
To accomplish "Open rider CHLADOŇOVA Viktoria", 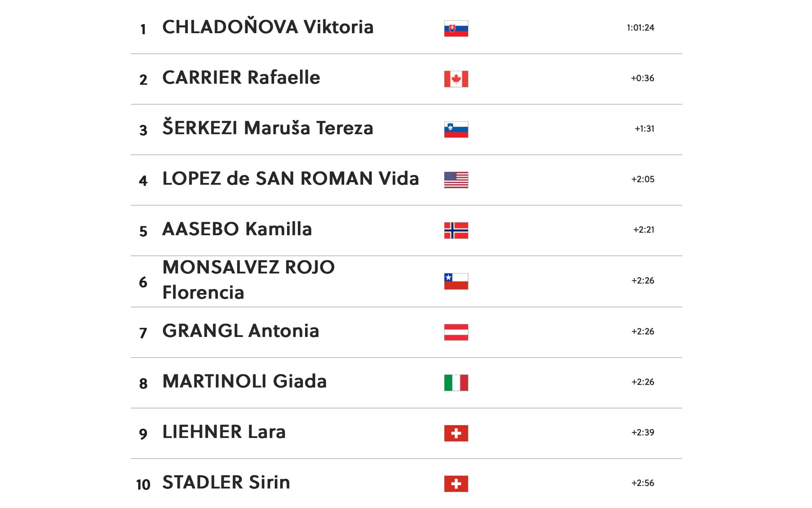I will click(x=268, y=27).
